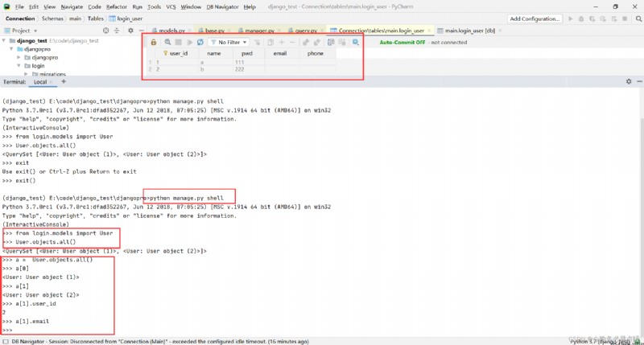Collapse the top djangopro folder arrow
The width and height of the screenshot is (644, 345).
(x=11, y=49)
